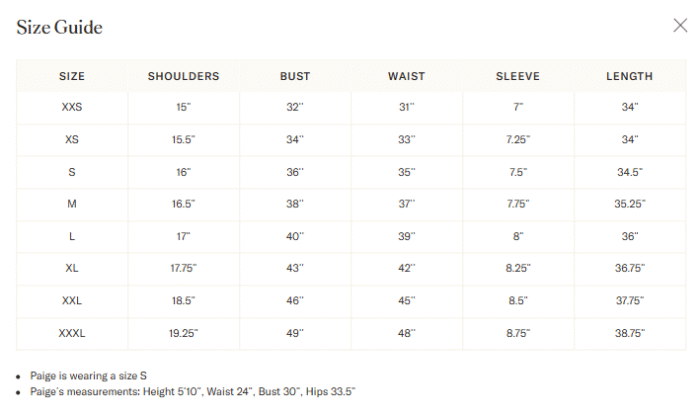Select the XL size row label
This screenshot has height=415, width=700.
click(72, 268)
